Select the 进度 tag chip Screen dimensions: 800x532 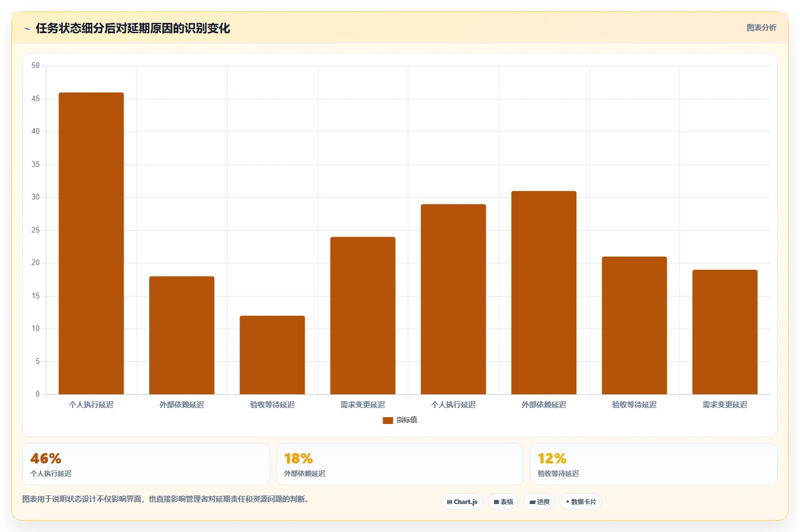[x=539, y=502]
